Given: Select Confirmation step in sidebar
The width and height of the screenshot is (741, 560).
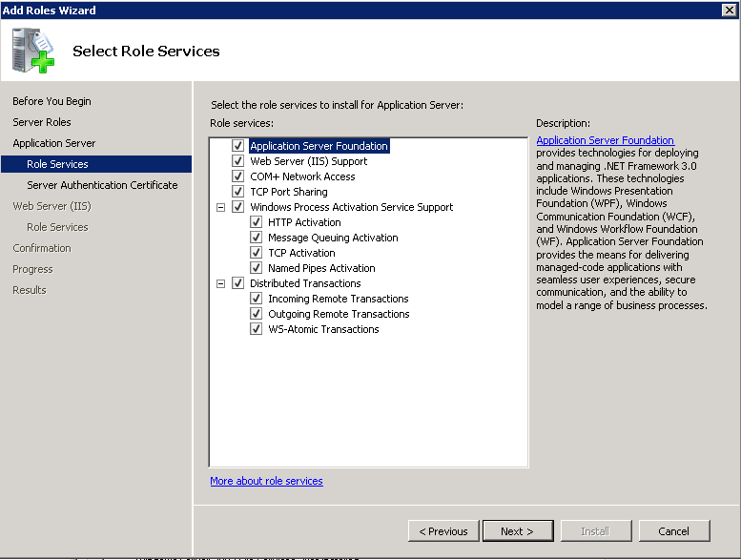Looking at the screenshot, I should 42,248.
